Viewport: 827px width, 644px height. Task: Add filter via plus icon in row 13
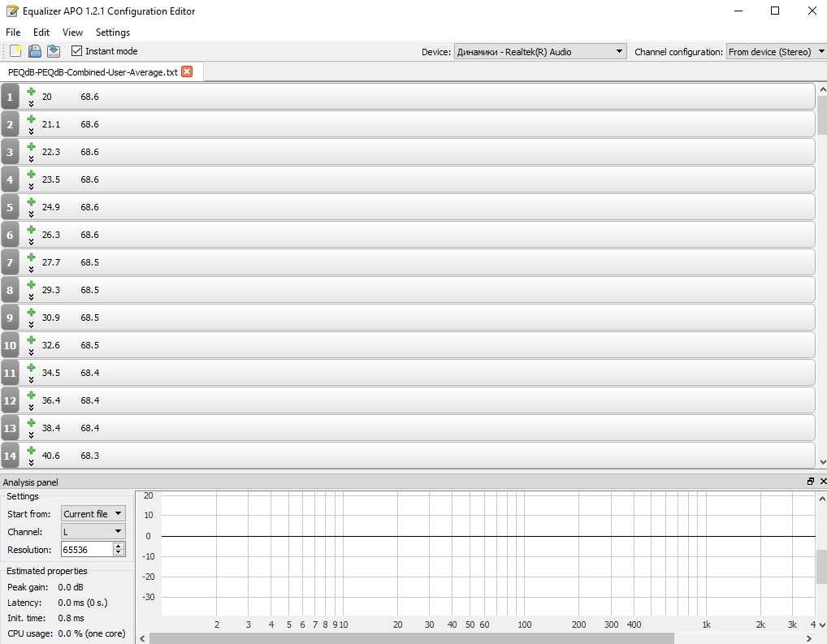tap(31, 422)
